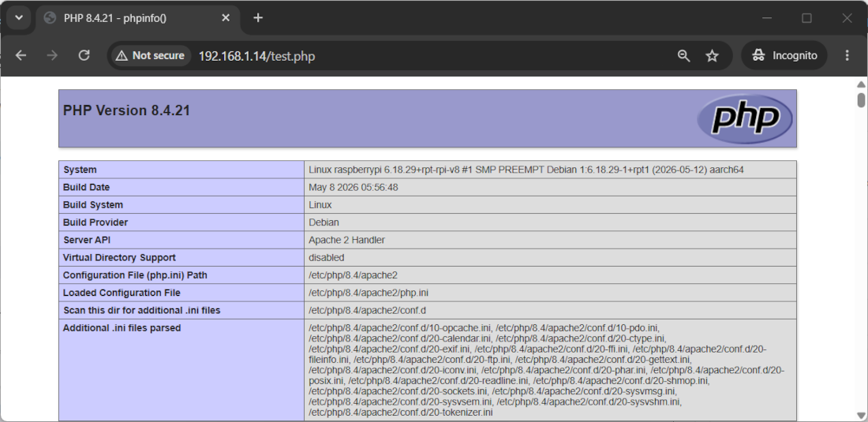Click the Virtual Directory Support label
Screen dimensions: 868x422
click(119, 258)
